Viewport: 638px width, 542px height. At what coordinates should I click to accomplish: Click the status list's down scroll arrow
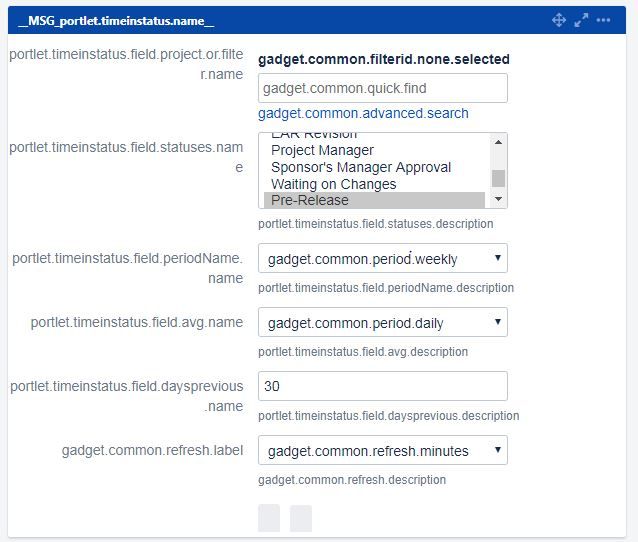pos(498,199)
